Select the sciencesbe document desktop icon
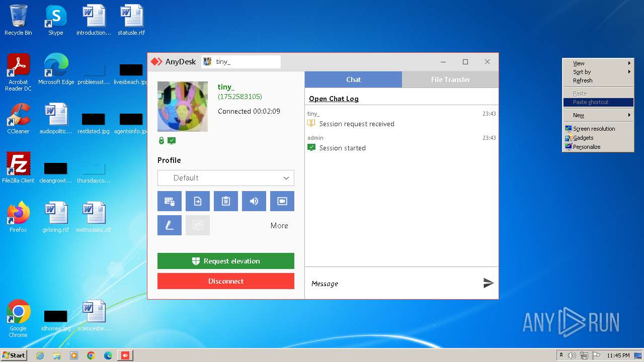The width and height of the screenshot is (644, 362). (94, 316)
